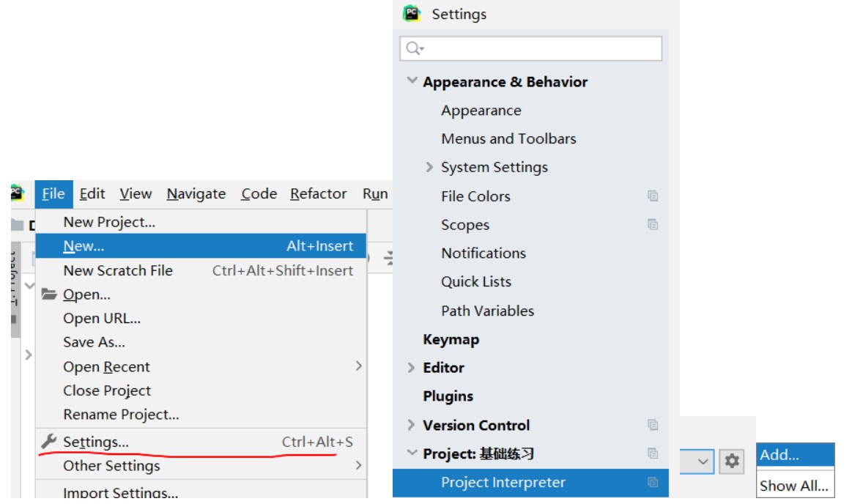Choose Show All... in interpreter popup
Image resolution: width=852 pixels, height=504 pixels.
794,485
